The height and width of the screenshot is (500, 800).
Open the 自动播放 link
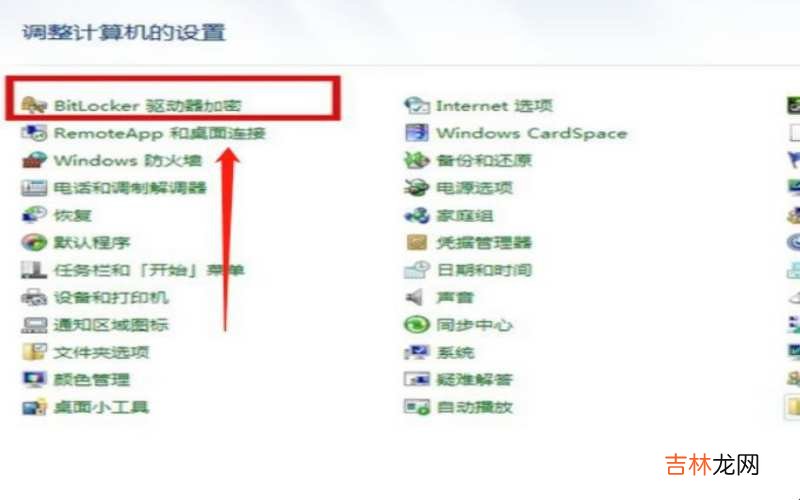474,407
